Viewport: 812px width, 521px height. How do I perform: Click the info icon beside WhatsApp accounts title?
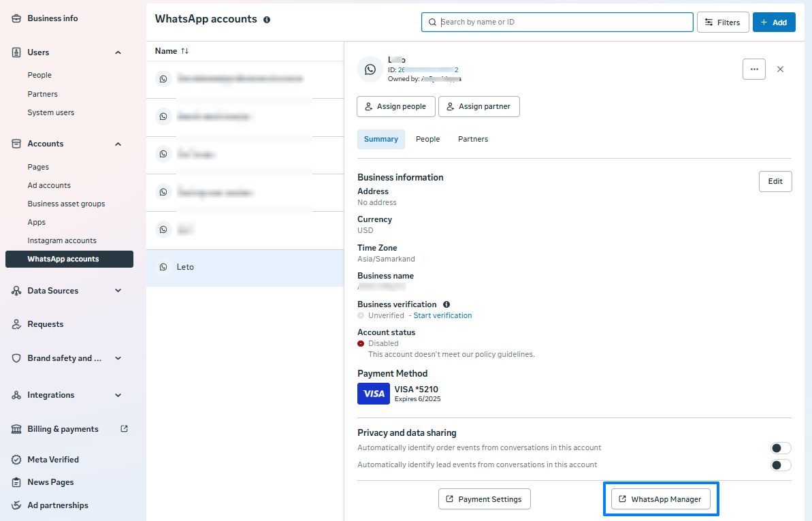click(x=267, y=20)
